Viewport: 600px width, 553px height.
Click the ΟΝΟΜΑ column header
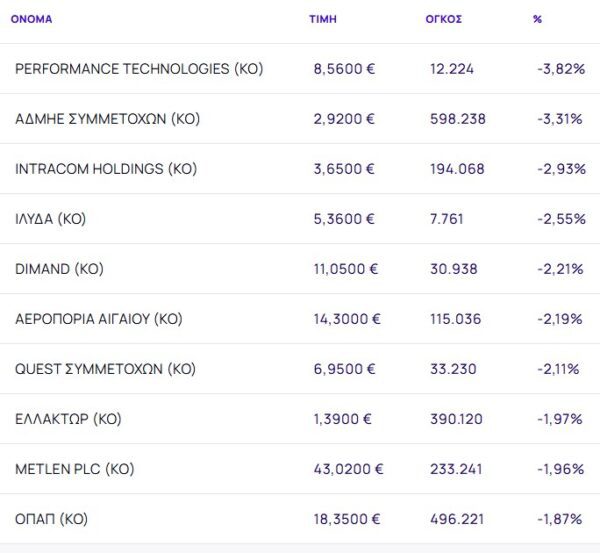[x=31, y=19]
